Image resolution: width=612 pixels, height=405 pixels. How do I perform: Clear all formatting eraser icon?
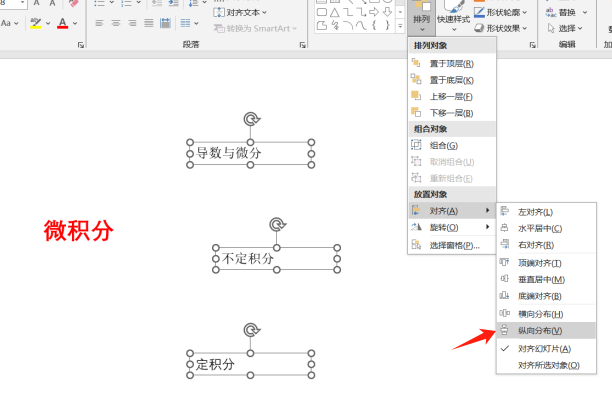point(73,3)
